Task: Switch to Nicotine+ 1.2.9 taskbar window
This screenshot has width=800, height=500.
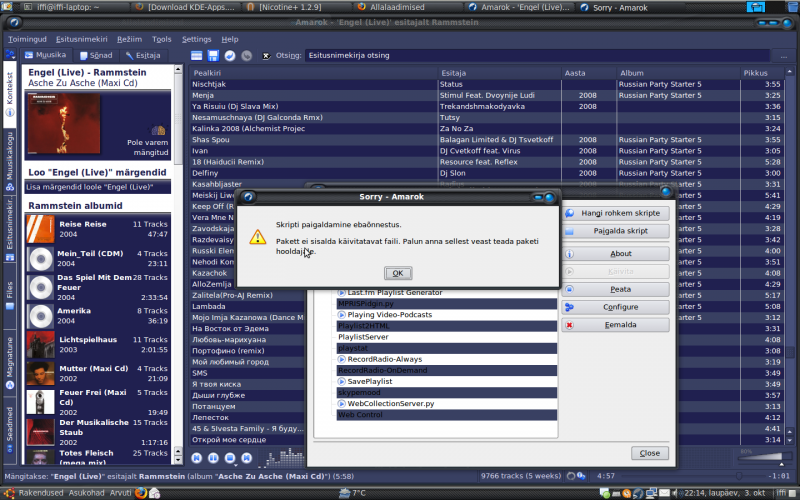Action: tap(291, 7)
